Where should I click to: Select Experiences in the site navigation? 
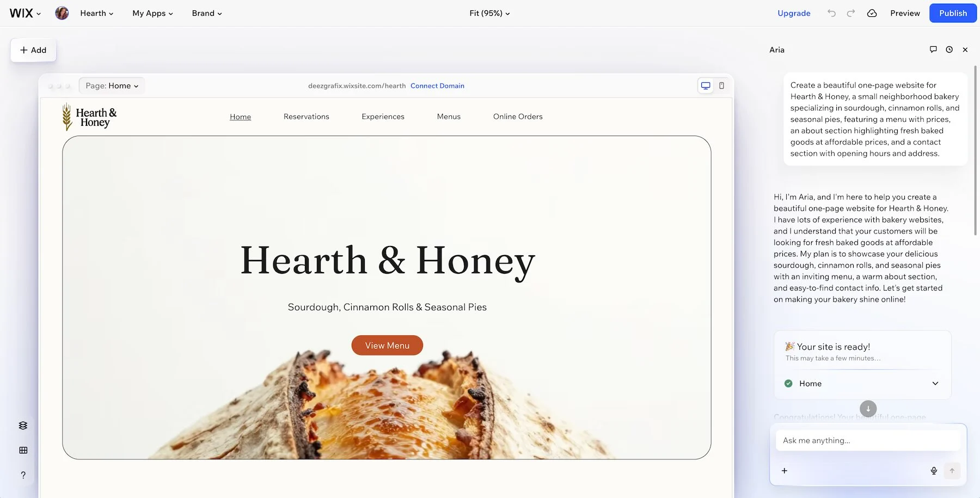point(383,116)
